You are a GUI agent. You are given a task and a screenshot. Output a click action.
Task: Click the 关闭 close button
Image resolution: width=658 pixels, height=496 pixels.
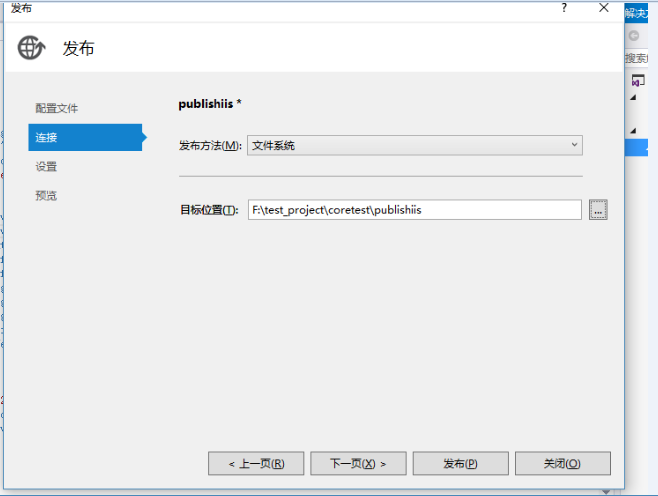pyautogui.click(x=563, y=463)
